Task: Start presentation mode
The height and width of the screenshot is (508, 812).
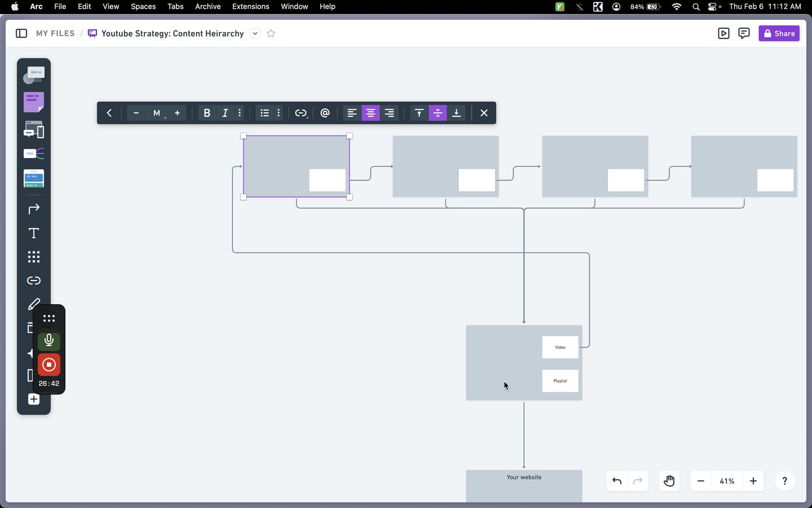Action: tap(724, 34)
